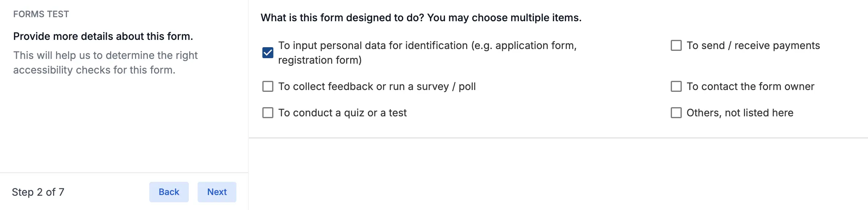Viewport: 868px width, 210px height.
Task: Click the 'To conduct a quiz or a test' label text
Action: pyautogui.click(x=342, y=113)
